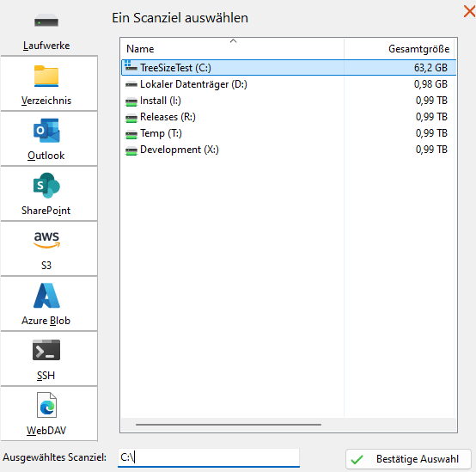Select the WebDAV source icon

46,405
